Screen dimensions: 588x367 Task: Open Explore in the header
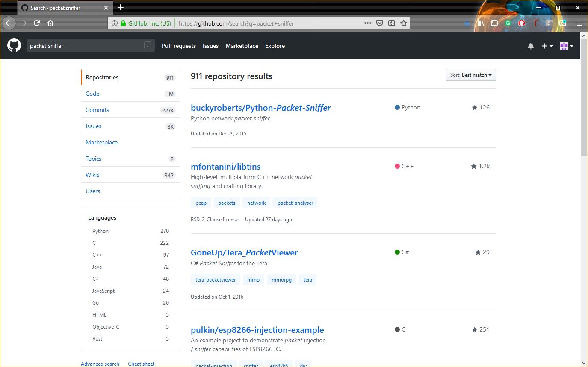point(275,46)
